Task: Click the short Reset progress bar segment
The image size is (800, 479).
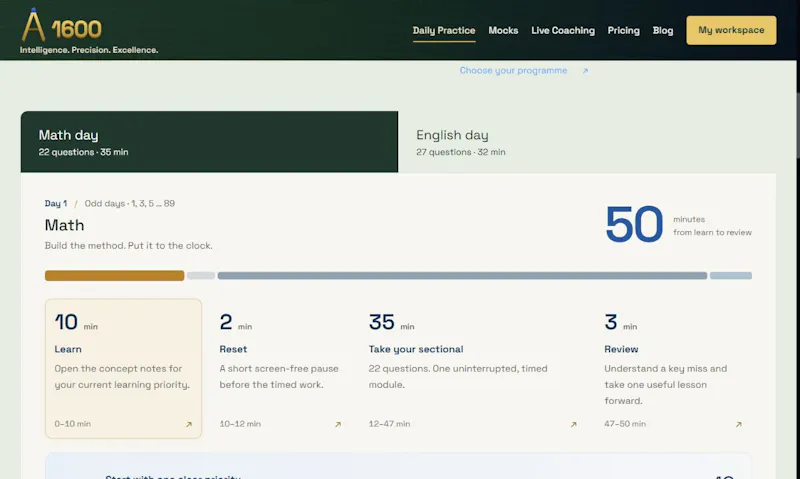Action: [201, 275]
